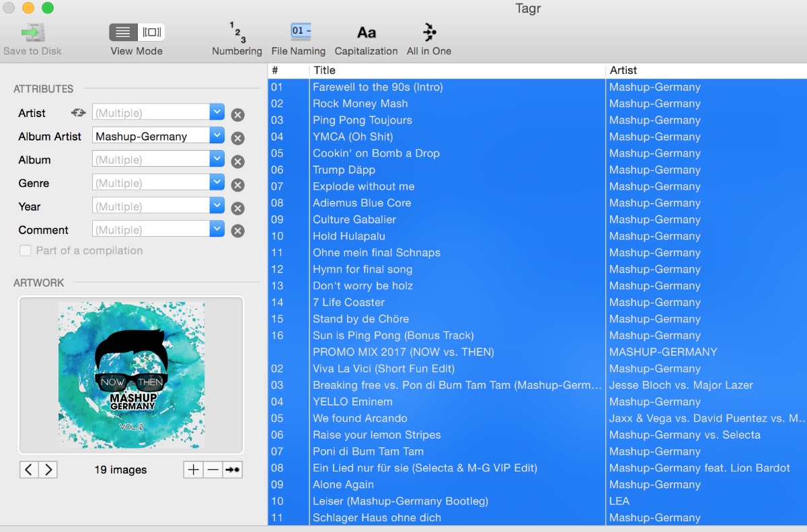Open the Genre dropdown

[217, 182]
